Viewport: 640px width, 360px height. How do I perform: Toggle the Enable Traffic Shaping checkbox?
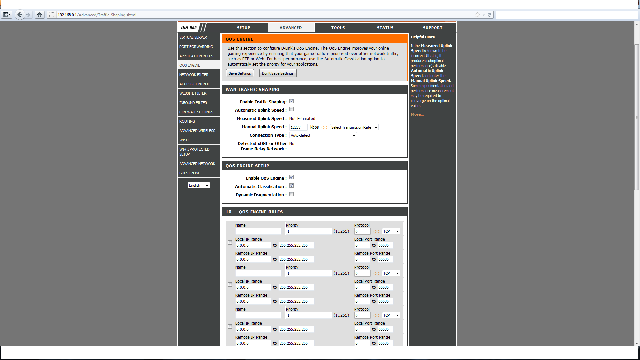[x=291, y=101]
